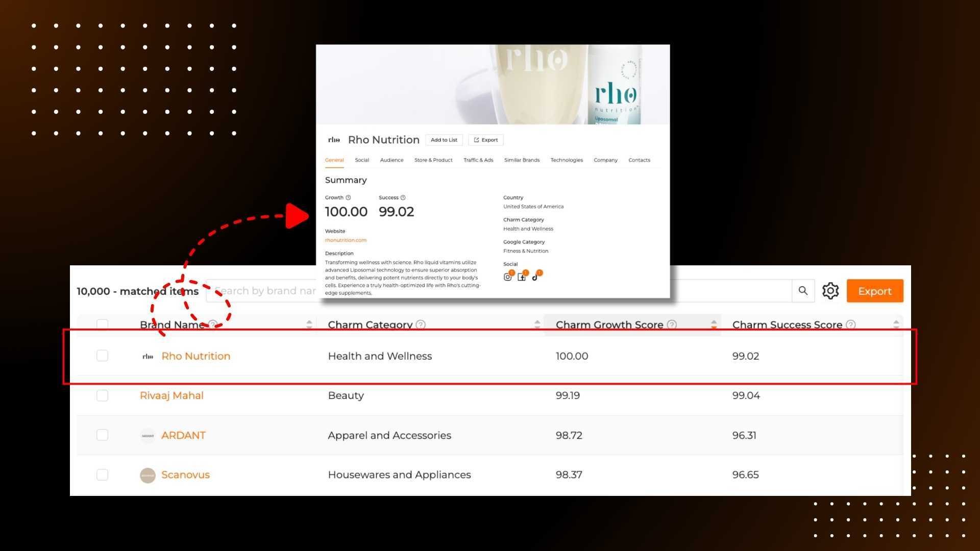Open the rhonutrition.com website link
Screen dimensions: 980x551
click(x=346, y=240)
